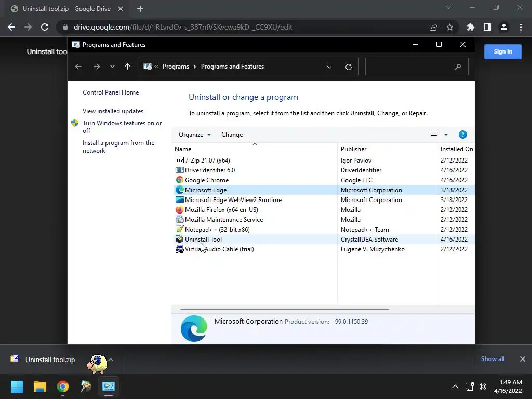Open the Uninstall tool.zip download options arrow
Image resolution: width=532 pixels, height=399 pixels.
[x=111, y=360]
